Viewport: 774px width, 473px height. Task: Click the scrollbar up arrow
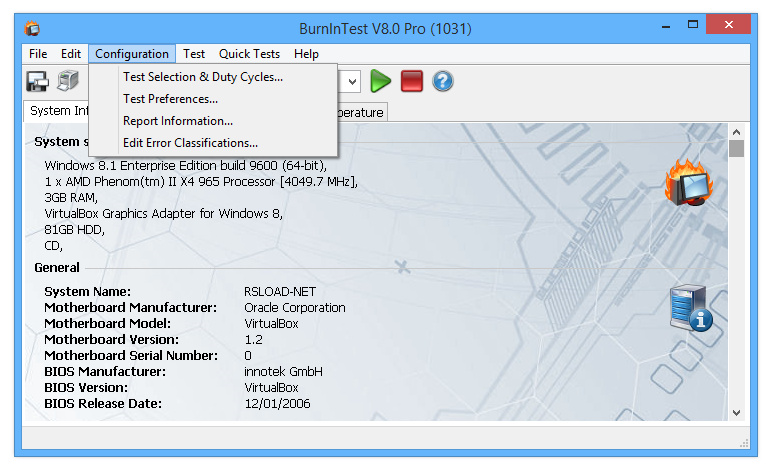click(736, 132)
